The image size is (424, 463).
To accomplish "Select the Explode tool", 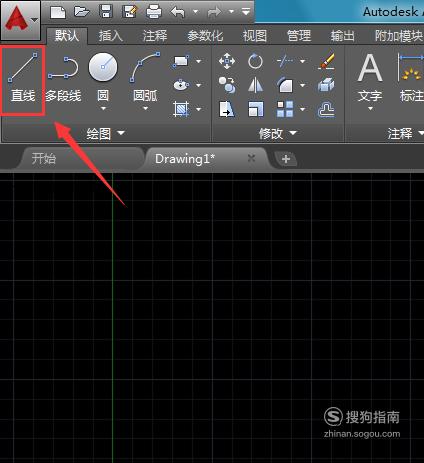I will click(x=326, y=85).
